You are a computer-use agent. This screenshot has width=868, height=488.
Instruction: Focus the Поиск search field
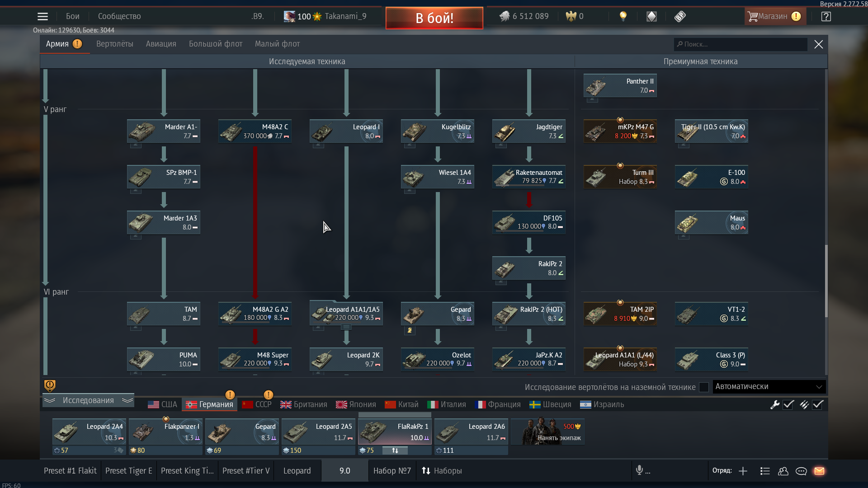(x=741, y=44)
